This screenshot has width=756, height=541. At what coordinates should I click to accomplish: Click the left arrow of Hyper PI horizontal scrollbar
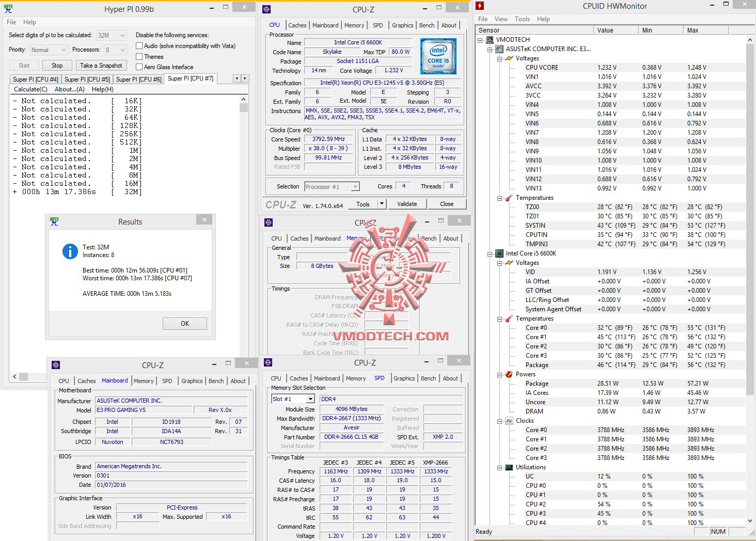[x=14, y=377]
